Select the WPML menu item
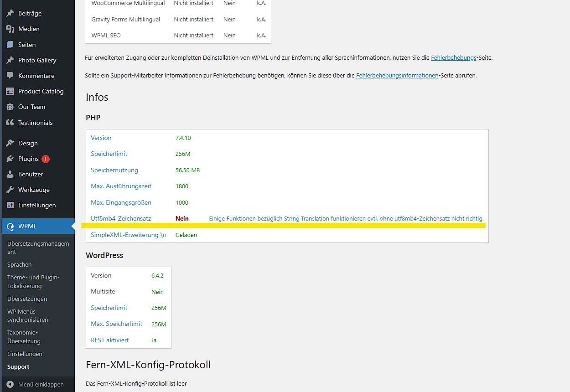Viewport: 570px width, 392px height. (37, 227)
